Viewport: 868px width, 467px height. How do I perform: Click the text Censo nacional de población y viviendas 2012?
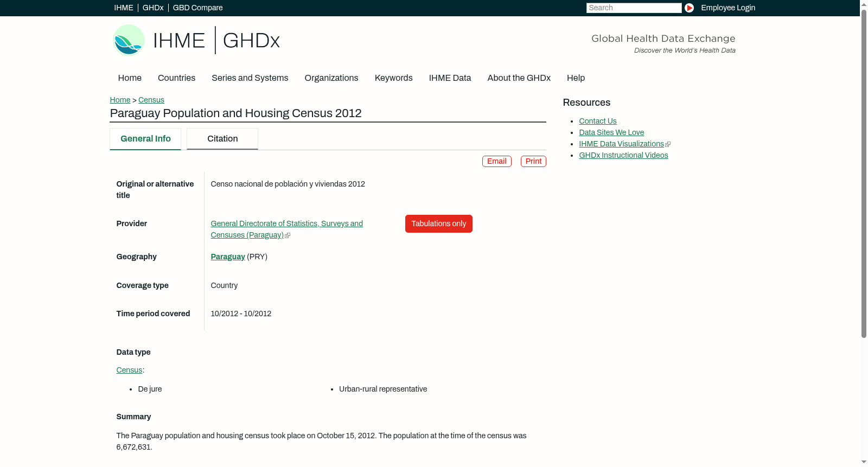(x=288, y=184)
